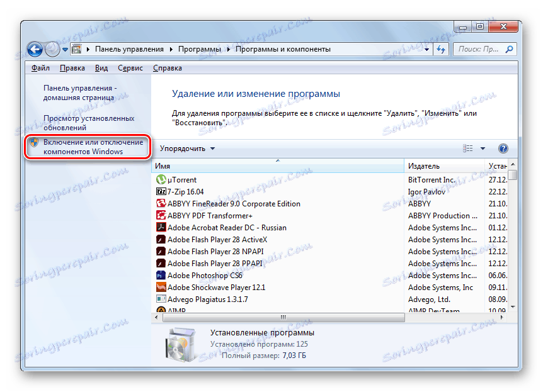Click the Forward navigation arrow
Screen dimensions: 543x392
pos(52,49)
